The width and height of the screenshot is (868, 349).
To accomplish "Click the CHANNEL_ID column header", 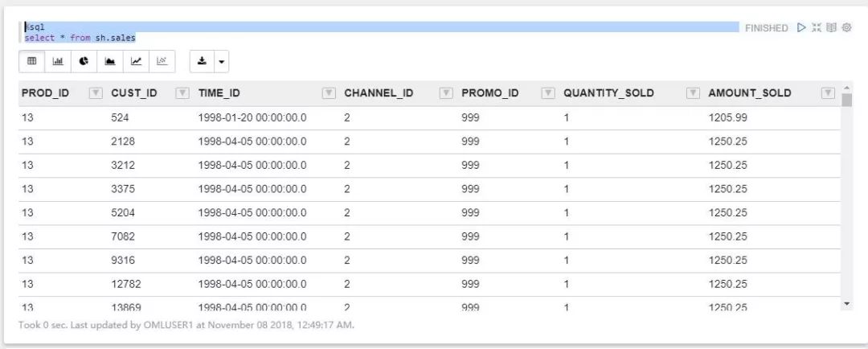I will 379,93.
